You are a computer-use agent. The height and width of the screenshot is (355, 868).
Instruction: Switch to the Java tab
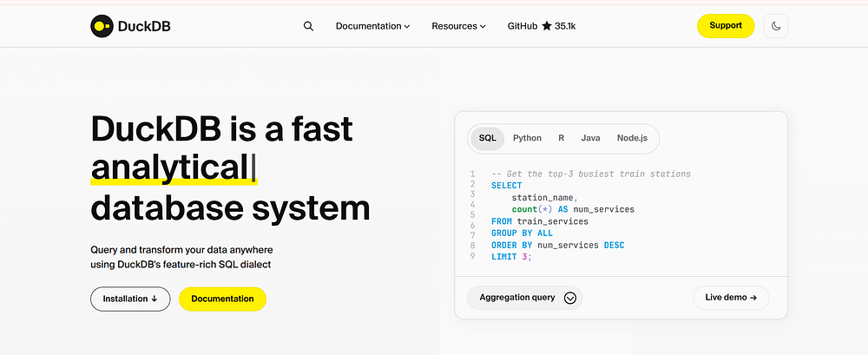590,139
